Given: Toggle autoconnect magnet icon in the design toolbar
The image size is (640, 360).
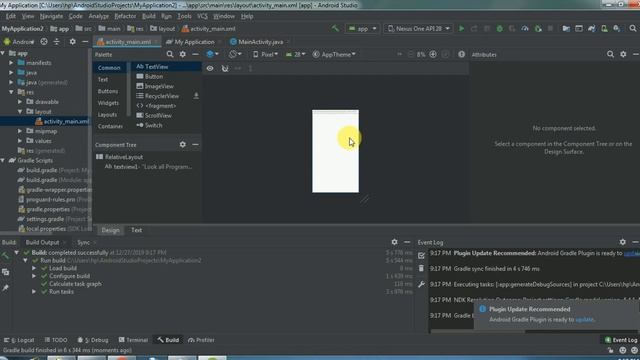Looking at the screenshot, I should pyautogui.click(x=225, y=69).
